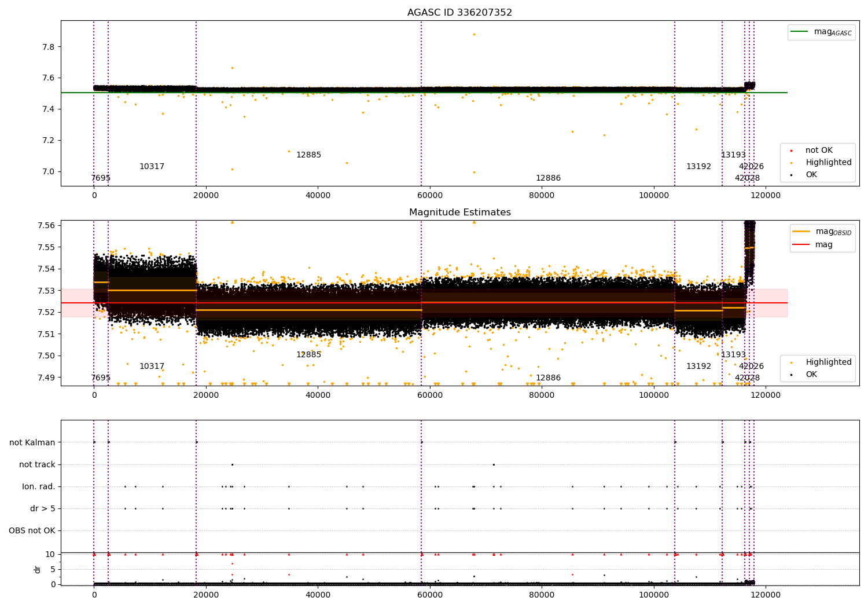Viewport: 868px width, 608px height.
Task: Click OBSID label 42028 in the AGASC plot
Action: [747, 178]
